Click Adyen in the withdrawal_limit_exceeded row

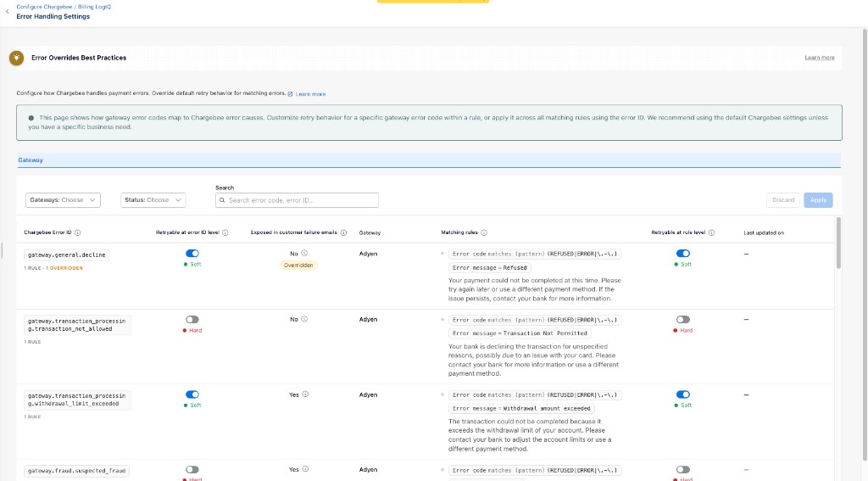[368, 395]
